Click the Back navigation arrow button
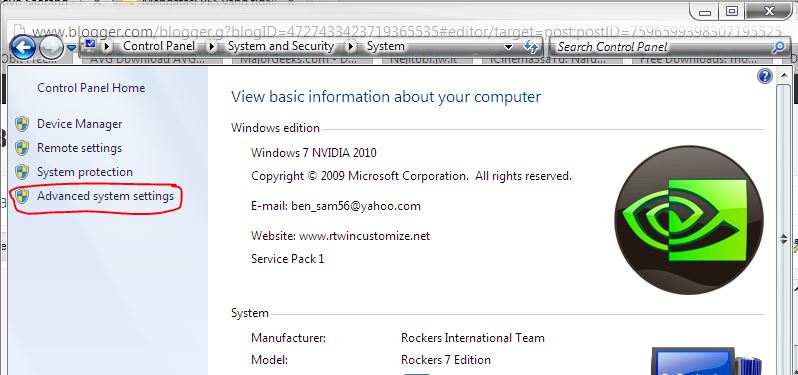798x375 pixels. (x=23, y=48)
